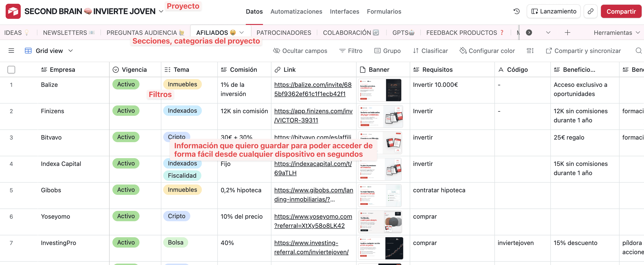Select the IDEAS table tab
Image resolution: width=644 pixels, height=265 pixels.
(16, 32)
